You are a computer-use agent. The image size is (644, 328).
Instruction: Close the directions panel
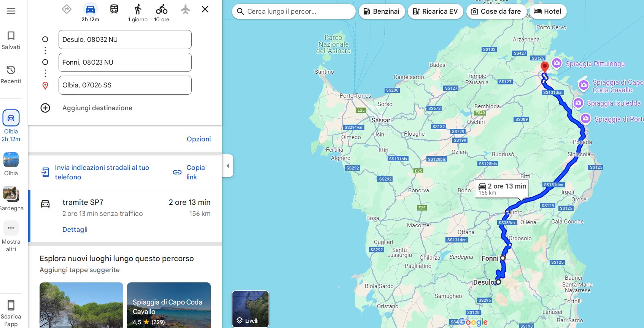[205, 9]
